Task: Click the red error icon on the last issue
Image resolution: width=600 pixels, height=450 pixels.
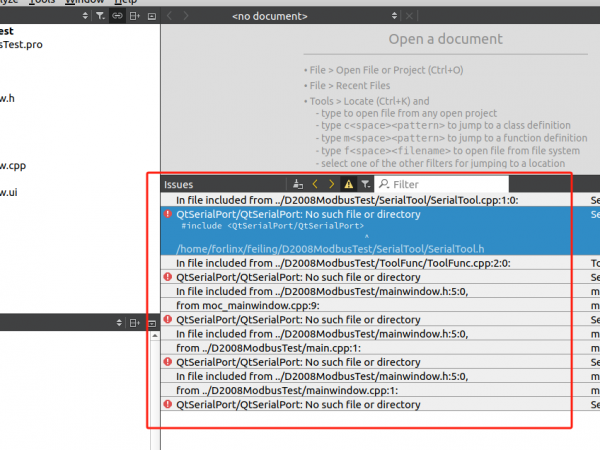Action: pos(167,404)
